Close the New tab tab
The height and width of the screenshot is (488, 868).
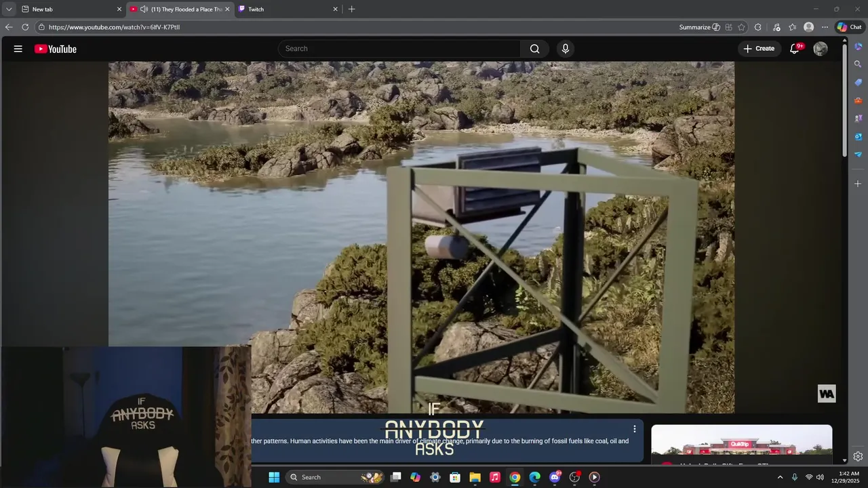[x=119, y=9]
